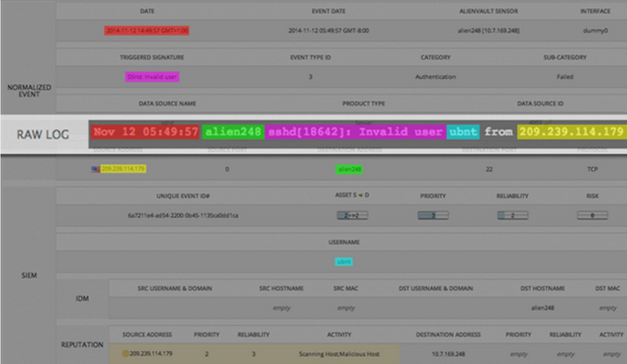Screen dimensions: 627x364
Task: Click the TRIGGERED SIGNATURE column header
Action: [x=152, y=57]
